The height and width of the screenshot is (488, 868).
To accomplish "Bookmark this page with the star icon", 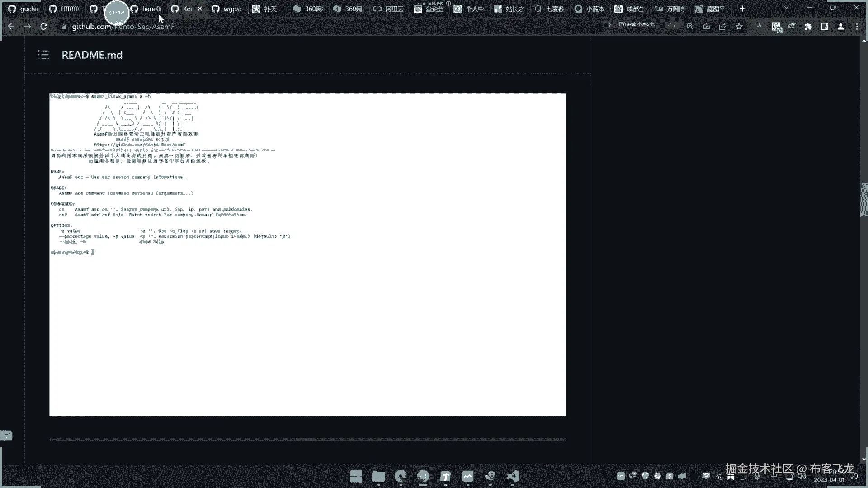I will (739, 27).
